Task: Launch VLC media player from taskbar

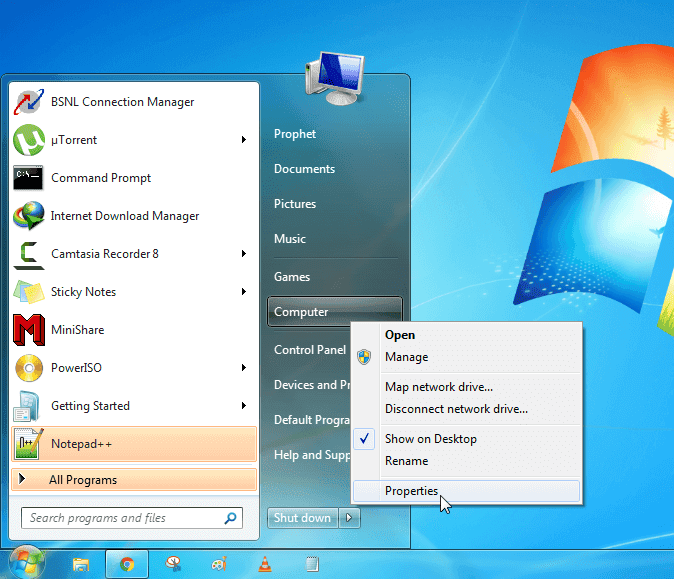Action: coord(265,564)
